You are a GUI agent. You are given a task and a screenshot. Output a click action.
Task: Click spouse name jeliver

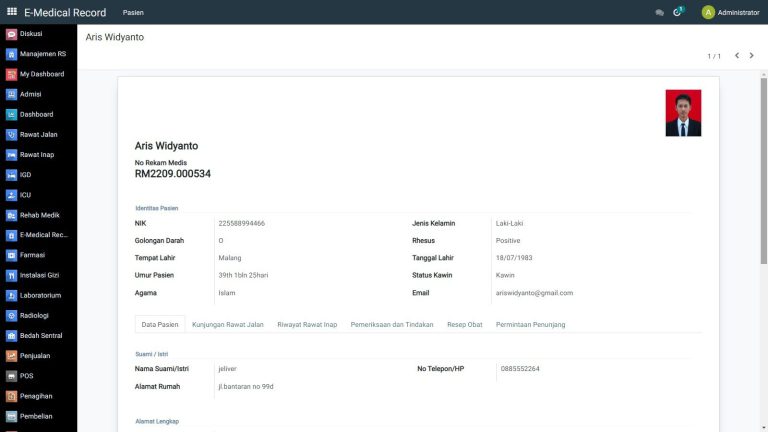227,369
